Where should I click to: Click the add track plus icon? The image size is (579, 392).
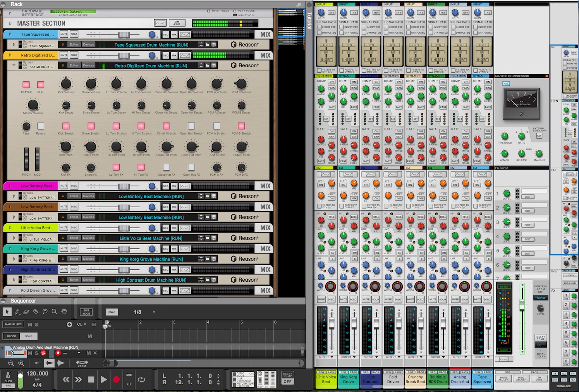coord(69,324)
